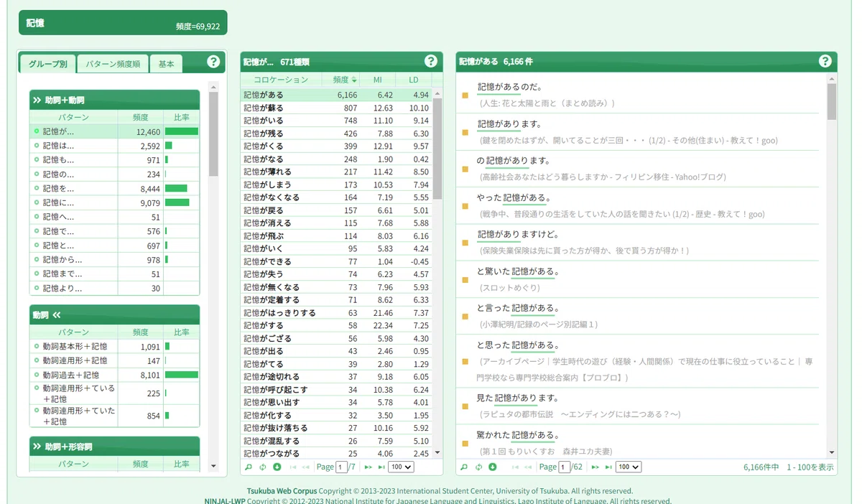Select collocation 記憶が薄れる

pyautogui.click(x=337, y=172)
